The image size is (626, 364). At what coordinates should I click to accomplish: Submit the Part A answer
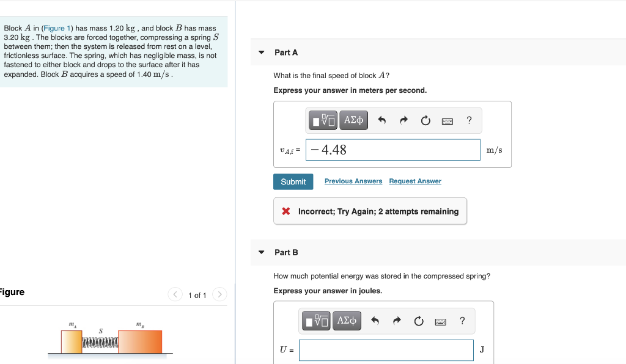[x=293, y=181]
